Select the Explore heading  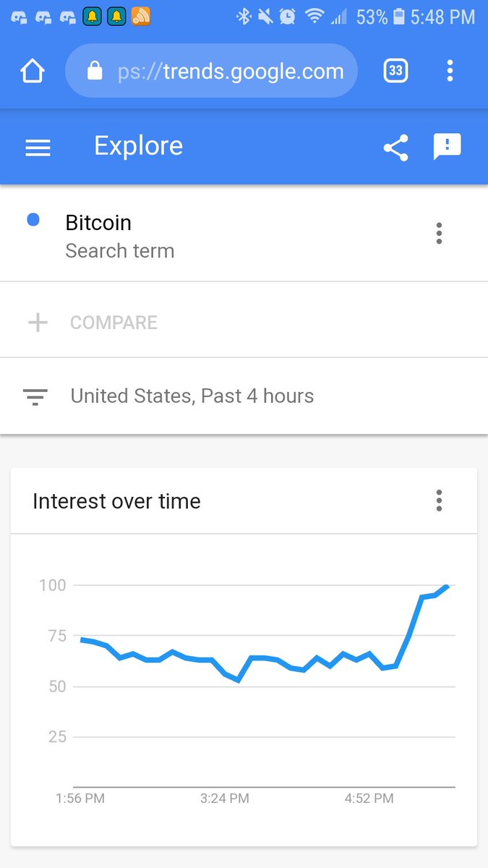pyautogui.click(x=138, y=145)
